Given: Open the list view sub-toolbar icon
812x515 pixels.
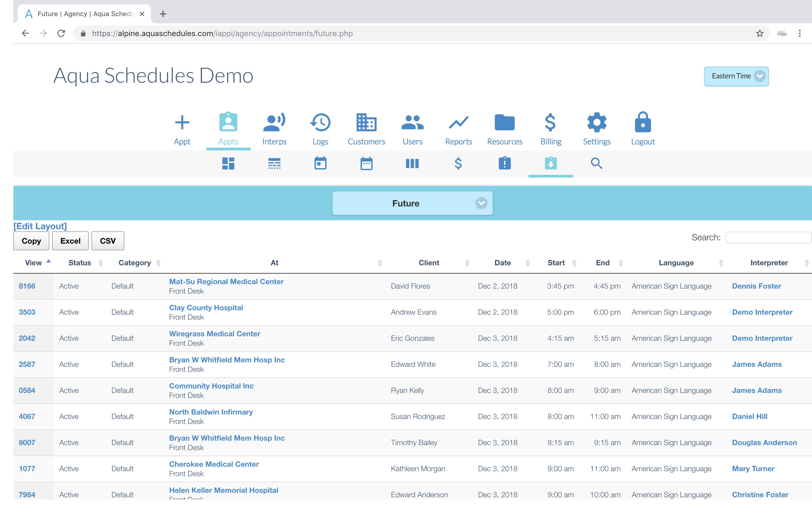Looking at the screenshot, I should (x=274, y=164).
